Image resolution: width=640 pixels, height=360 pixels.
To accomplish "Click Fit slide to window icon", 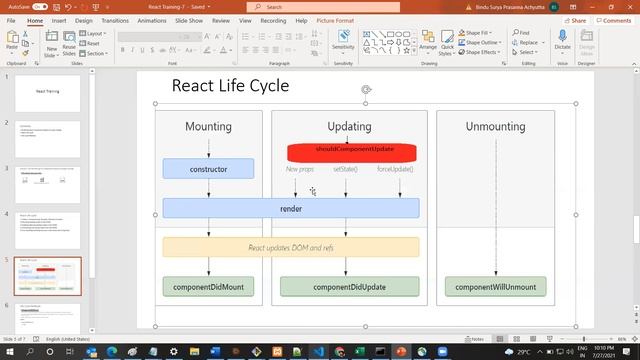I will (635, 339).
